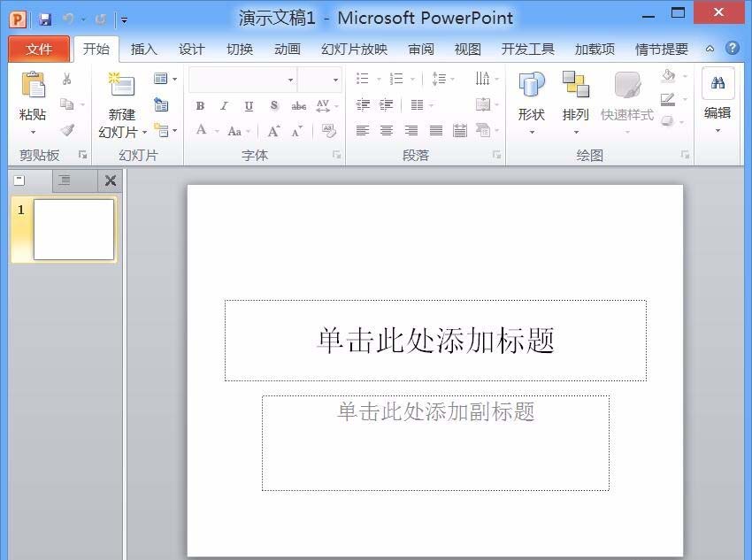Switch to the Insert (插入) tab

tap(143, 50)
